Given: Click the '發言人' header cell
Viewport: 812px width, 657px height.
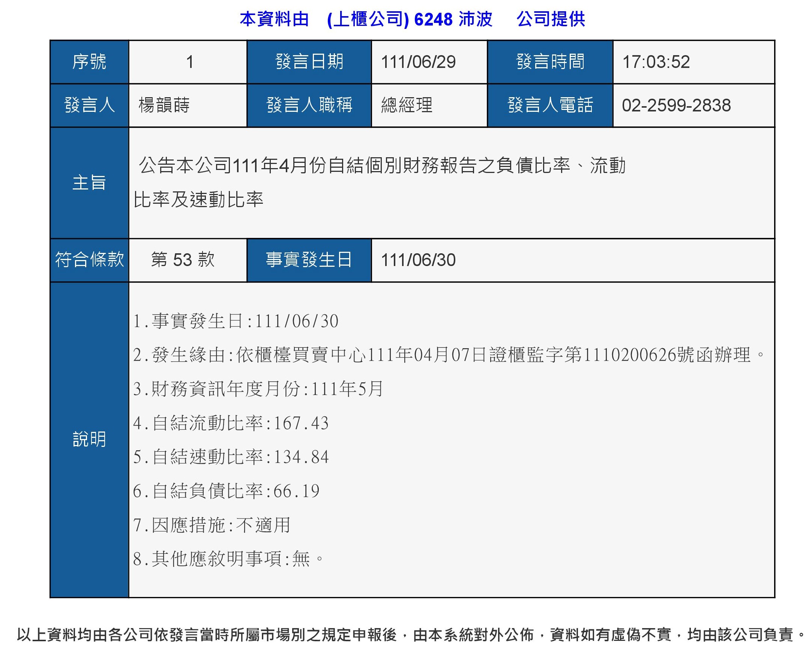Looking at the screenshot, I should (89, 105).
